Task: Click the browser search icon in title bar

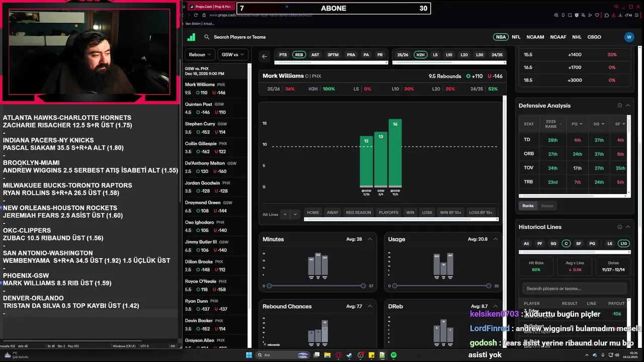Action: [x=616, y=7]
